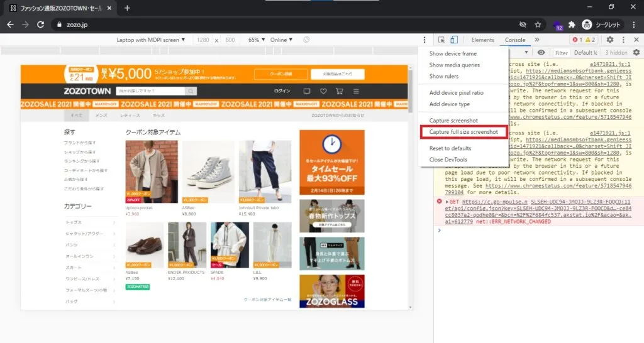Open the Default levels dropdown
Screen dimensions: 644x343
(x=586, y=53)
